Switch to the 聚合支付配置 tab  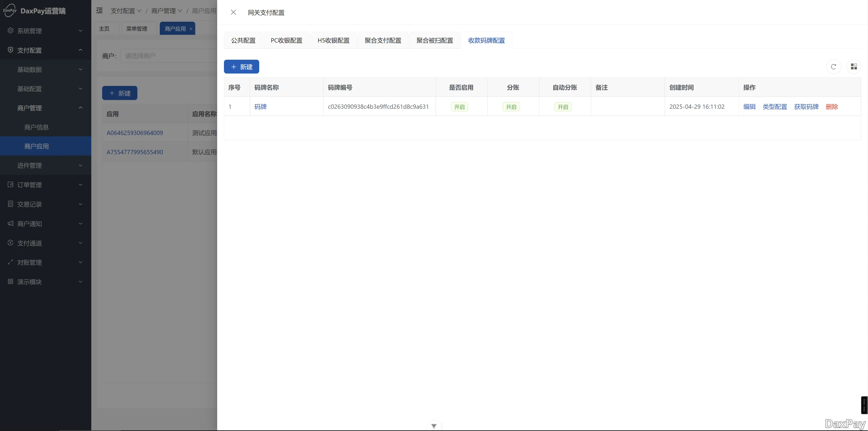click(x=383, y=40)
